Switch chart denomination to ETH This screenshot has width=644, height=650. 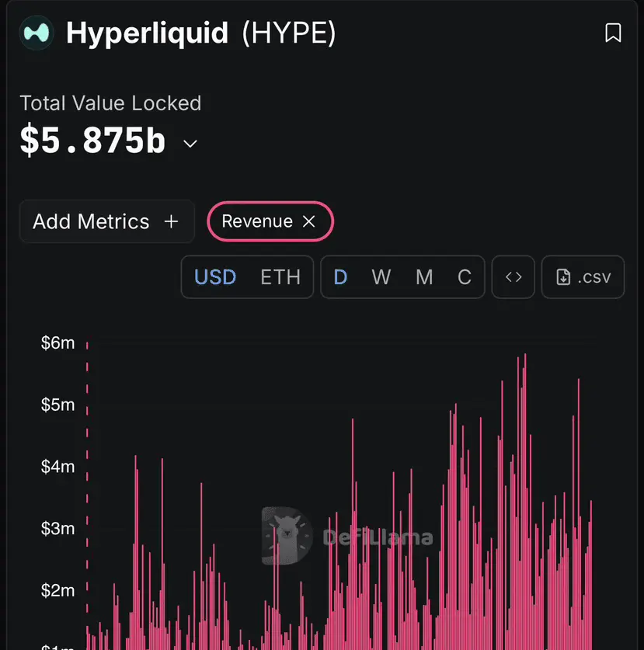pos(280,277)
